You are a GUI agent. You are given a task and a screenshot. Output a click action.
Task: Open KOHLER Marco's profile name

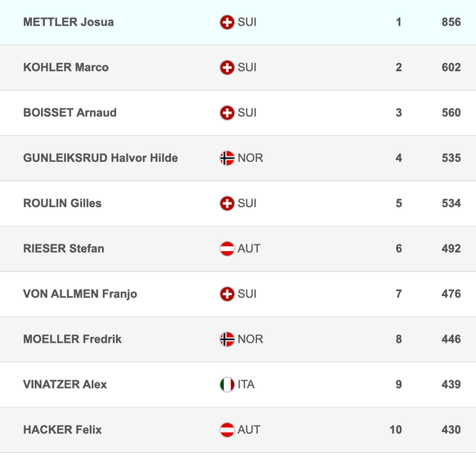click(x=66, y=67)
